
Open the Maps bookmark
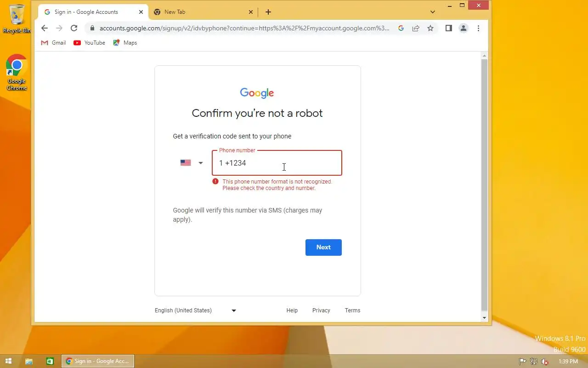[125, 43]
